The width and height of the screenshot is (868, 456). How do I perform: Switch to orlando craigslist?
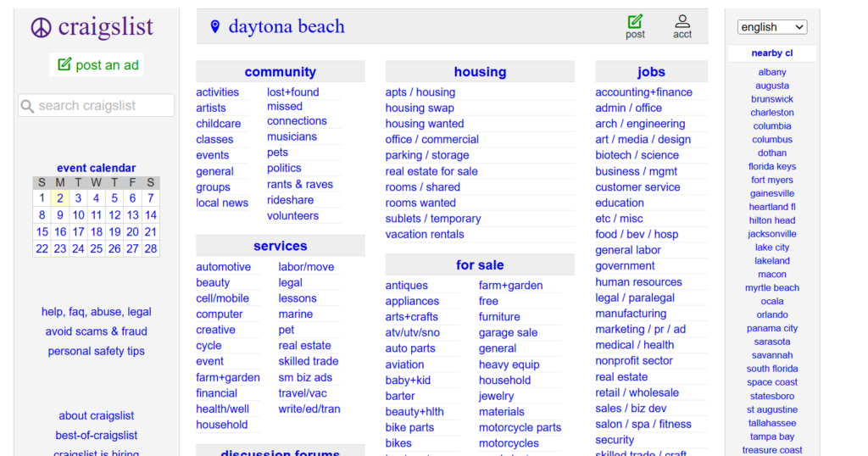click(771, 315)
